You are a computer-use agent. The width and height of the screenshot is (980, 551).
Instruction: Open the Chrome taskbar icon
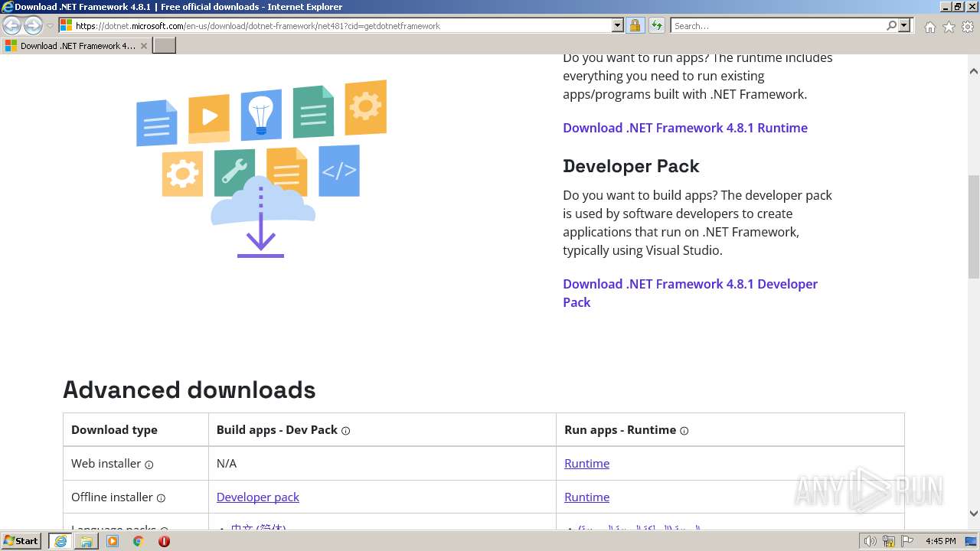click(139, 540)
